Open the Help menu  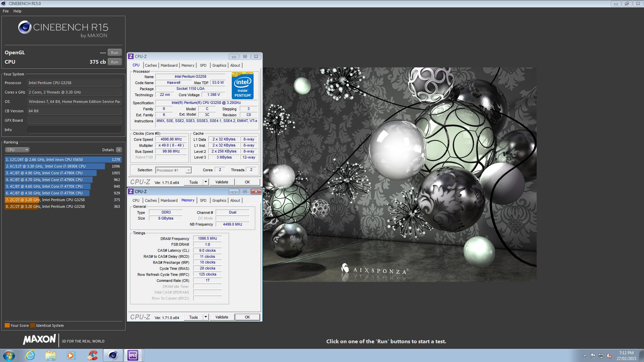pos(17,11)
